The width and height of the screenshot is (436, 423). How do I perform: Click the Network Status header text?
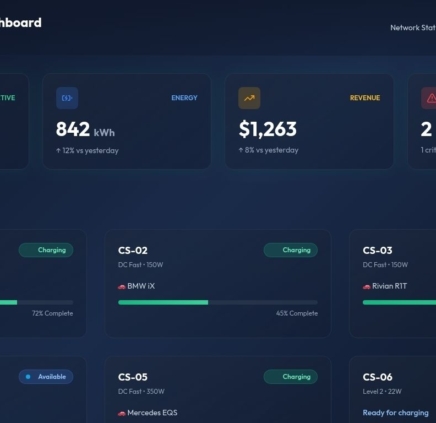pyautogui.click(x=413, y=28)
